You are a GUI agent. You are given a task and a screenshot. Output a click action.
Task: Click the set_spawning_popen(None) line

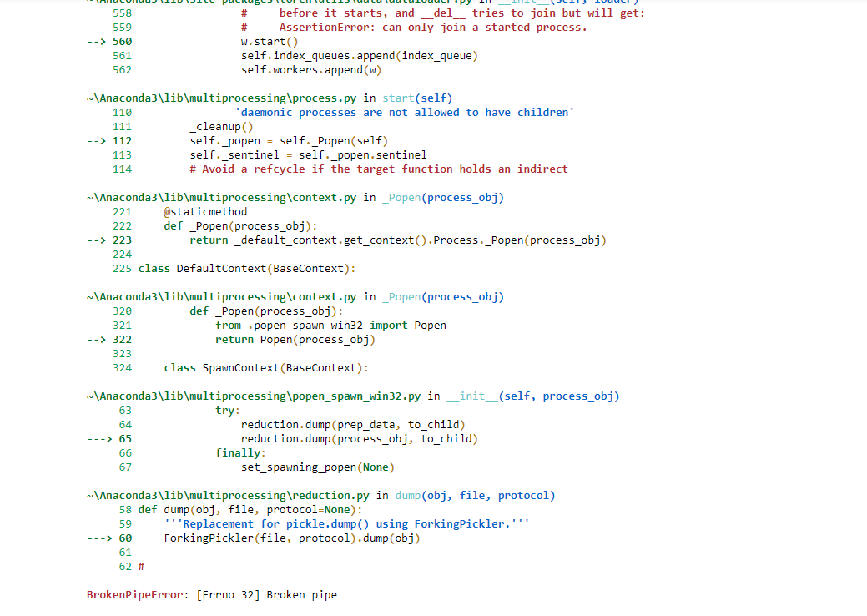(317, 467)
